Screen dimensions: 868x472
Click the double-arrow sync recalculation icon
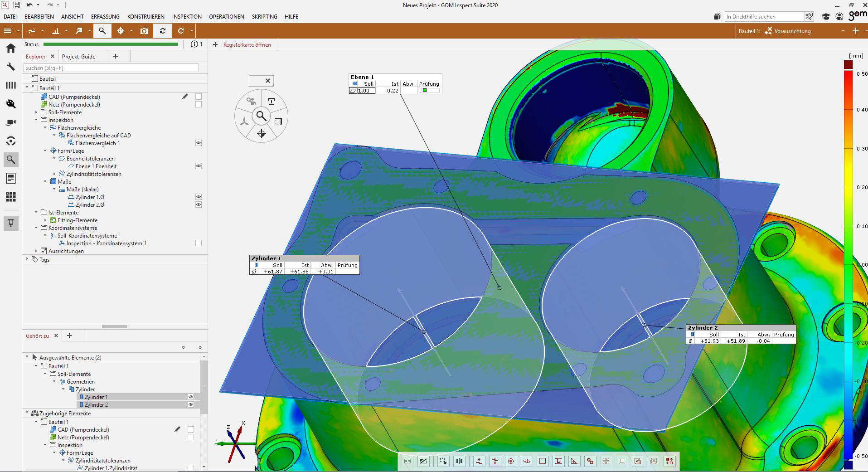point(163,31)
